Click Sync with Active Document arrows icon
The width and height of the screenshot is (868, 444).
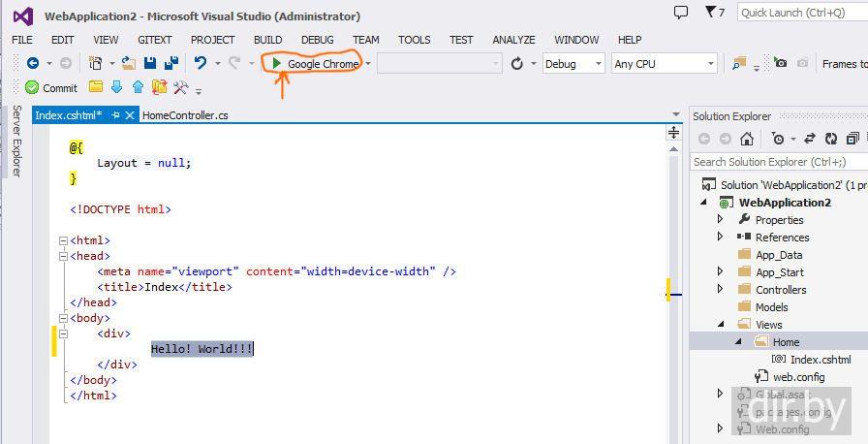(x=809, y=139)
